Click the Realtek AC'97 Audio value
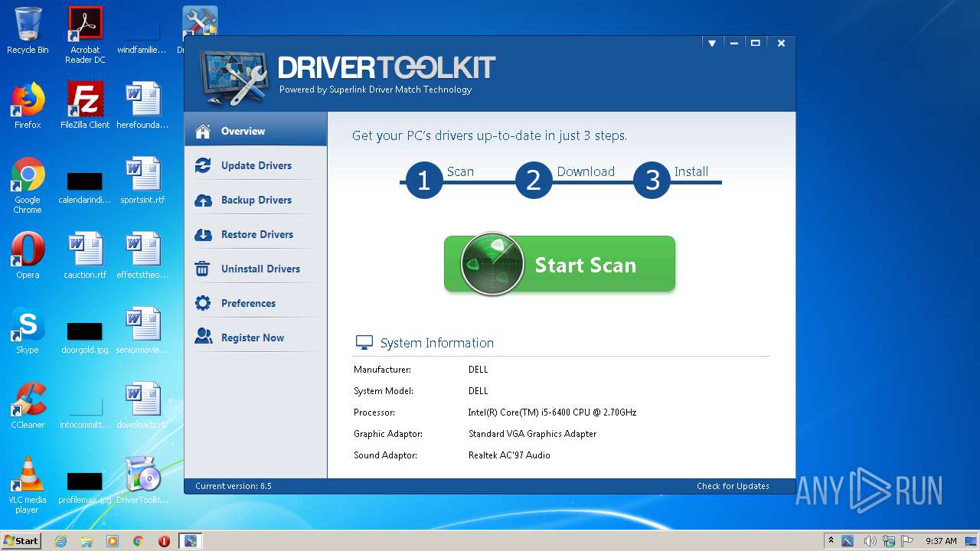Image resolution: width=980 pixels, height=551 pixels. tap(509, 455)
